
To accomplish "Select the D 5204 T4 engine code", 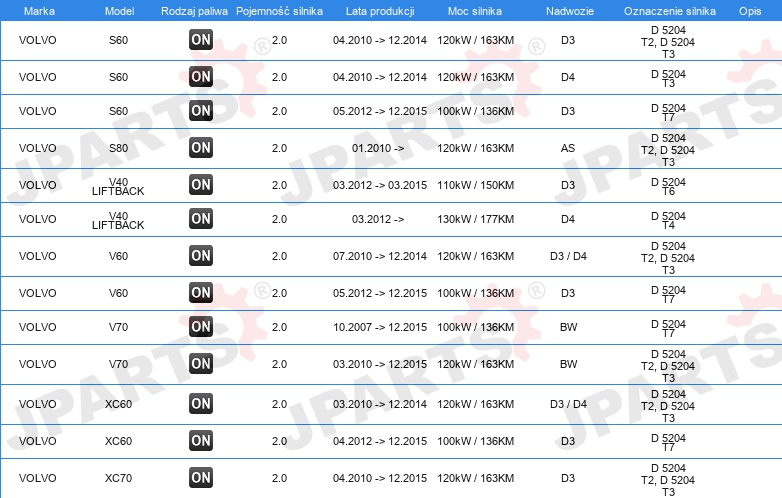I will coord(668,220).
